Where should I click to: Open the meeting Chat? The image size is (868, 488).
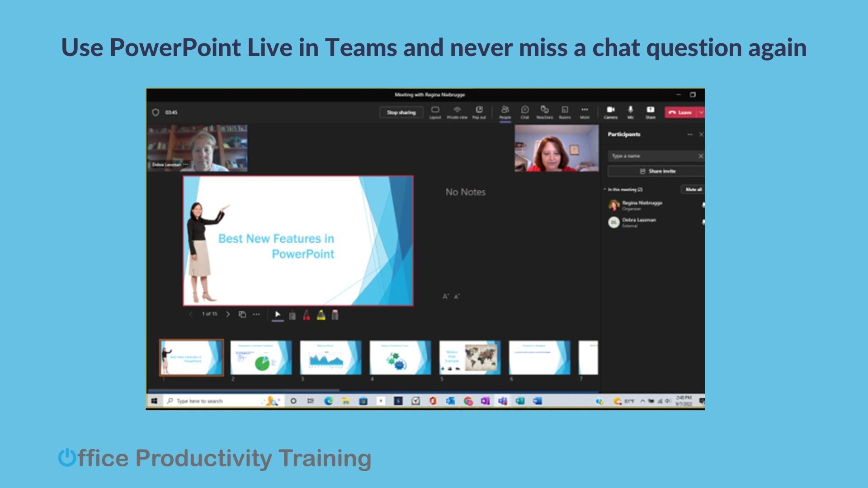click(525, 112)
